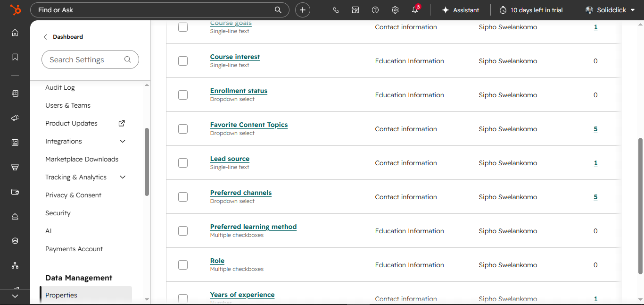Open Security settings

pyautogui.click(x=58, y=213)
